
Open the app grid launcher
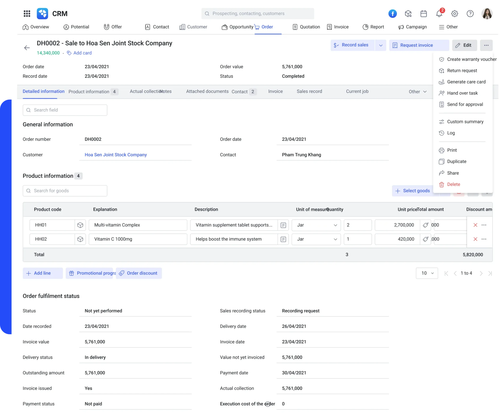click(27, 14)
